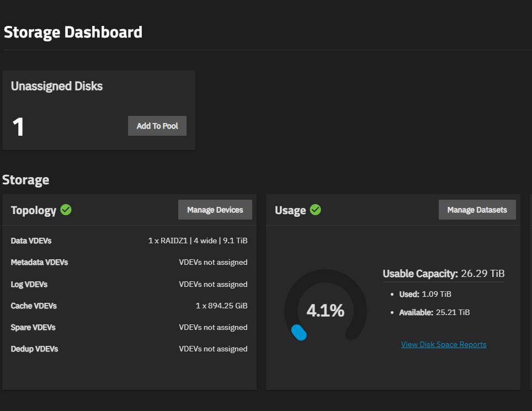The image size is (532, 411).
Task: Click the Usage green status check icon
Action: pyautogui.click(x=316, y=210)
